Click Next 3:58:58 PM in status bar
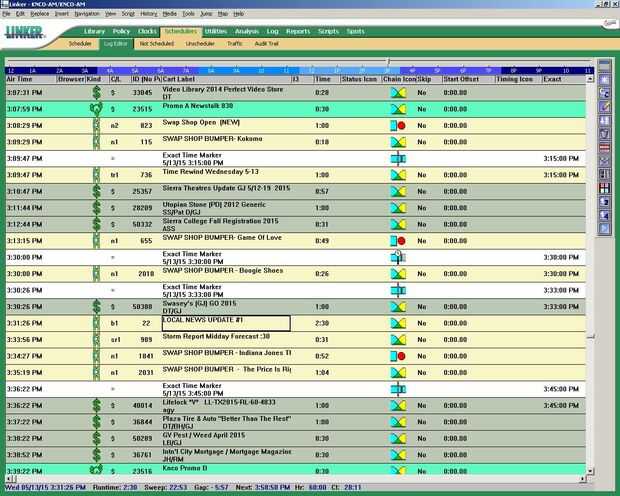The image size is (620, 496). [x=263, y=487]
